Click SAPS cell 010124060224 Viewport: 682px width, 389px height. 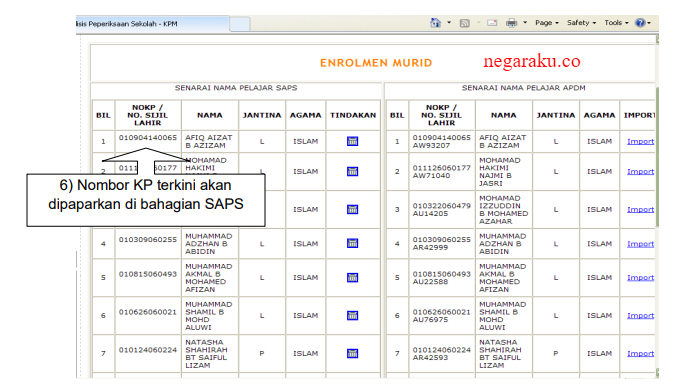coord(148,350)
